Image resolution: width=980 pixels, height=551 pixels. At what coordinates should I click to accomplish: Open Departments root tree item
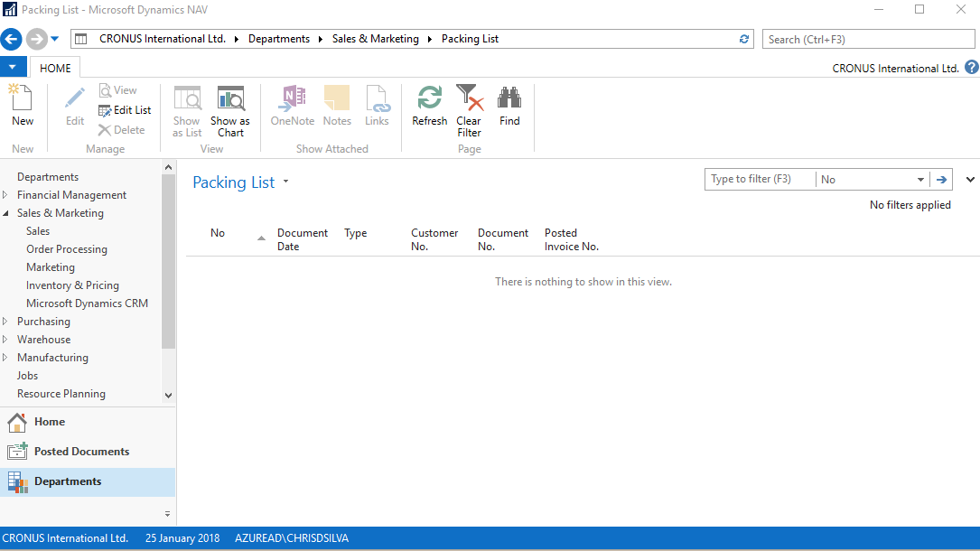tap(48, 177)
